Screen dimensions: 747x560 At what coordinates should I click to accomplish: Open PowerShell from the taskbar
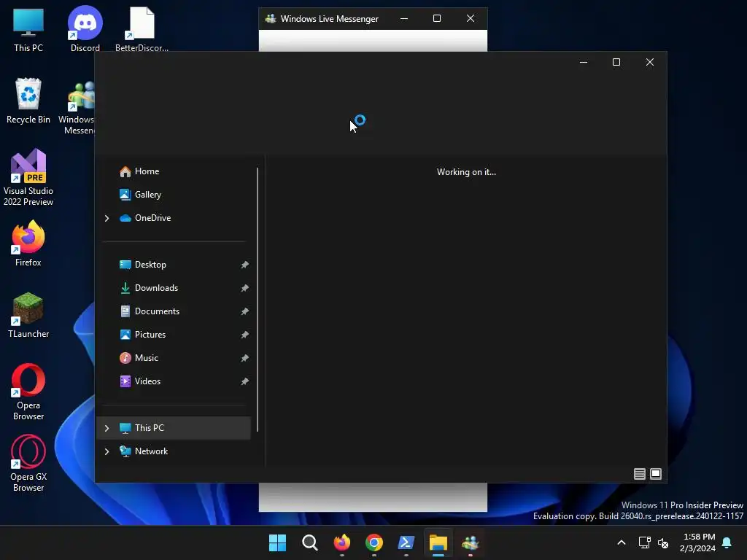tap(406, 542)
